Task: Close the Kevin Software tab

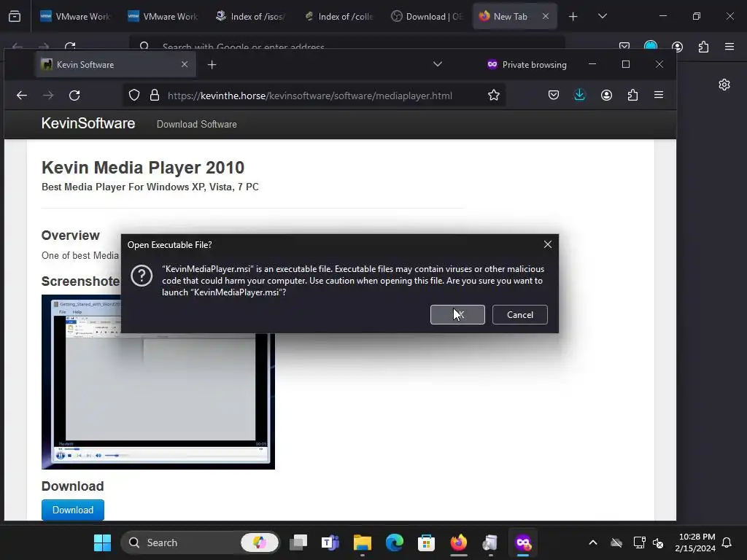Action: click(x=185, y=64)
